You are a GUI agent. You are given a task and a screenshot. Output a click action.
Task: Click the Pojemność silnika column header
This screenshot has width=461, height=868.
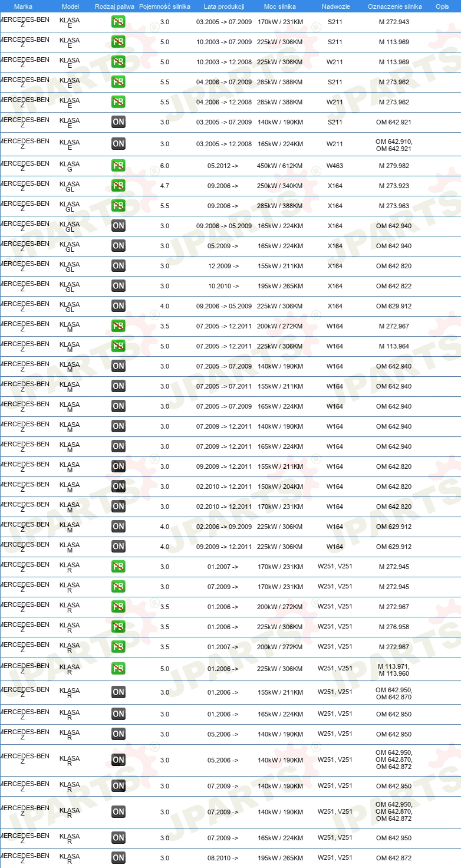coord(164,6)
